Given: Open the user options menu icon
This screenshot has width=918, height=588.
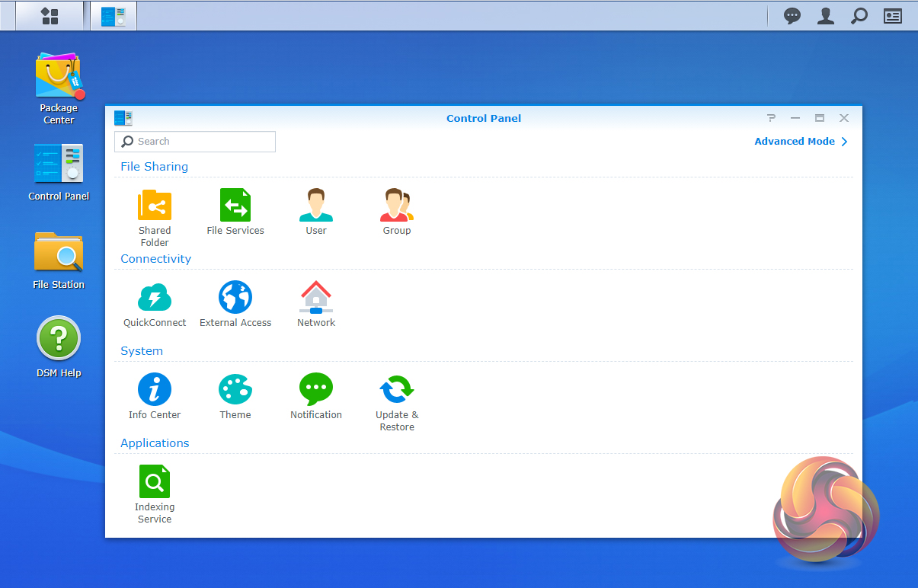Looking at the screenshot, I should [x=825, y=16].
